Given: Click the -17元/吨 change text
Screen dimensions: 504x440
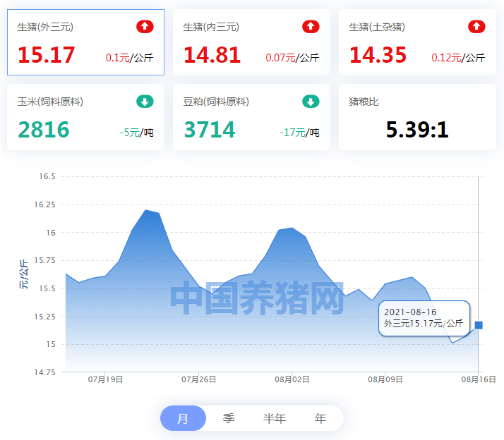Looking at the screenshot, I should pos(299,133).
